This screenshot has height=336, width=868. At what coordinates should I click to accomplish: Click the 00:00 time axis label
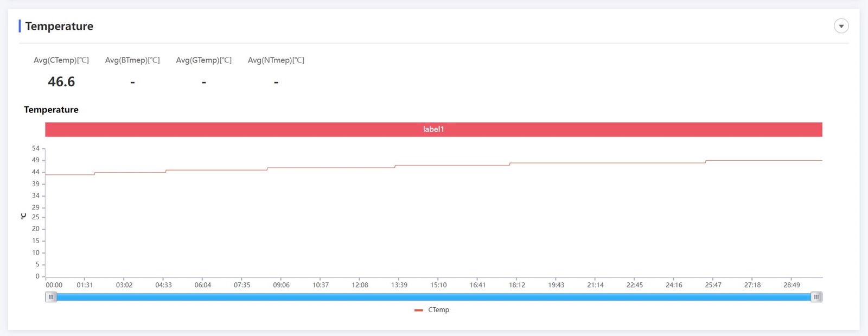(54, 285)
